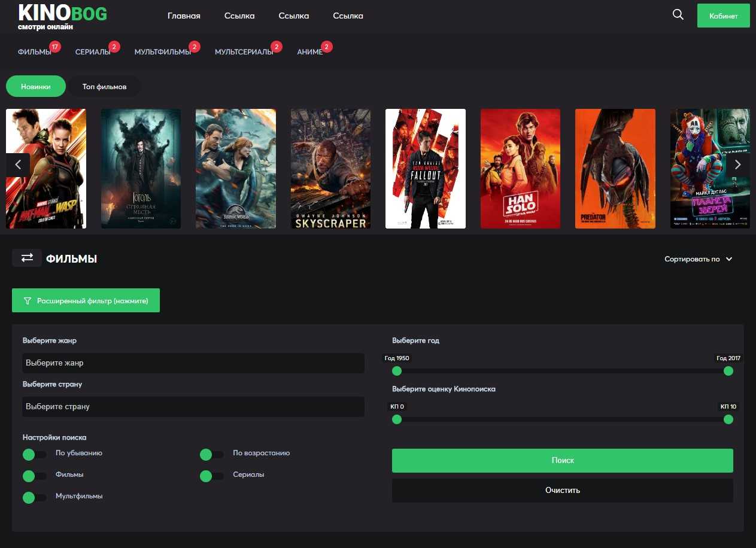Toggle the По убыванию switch
This screenshot has height=548, width=756.
click(x=34, y=455)
